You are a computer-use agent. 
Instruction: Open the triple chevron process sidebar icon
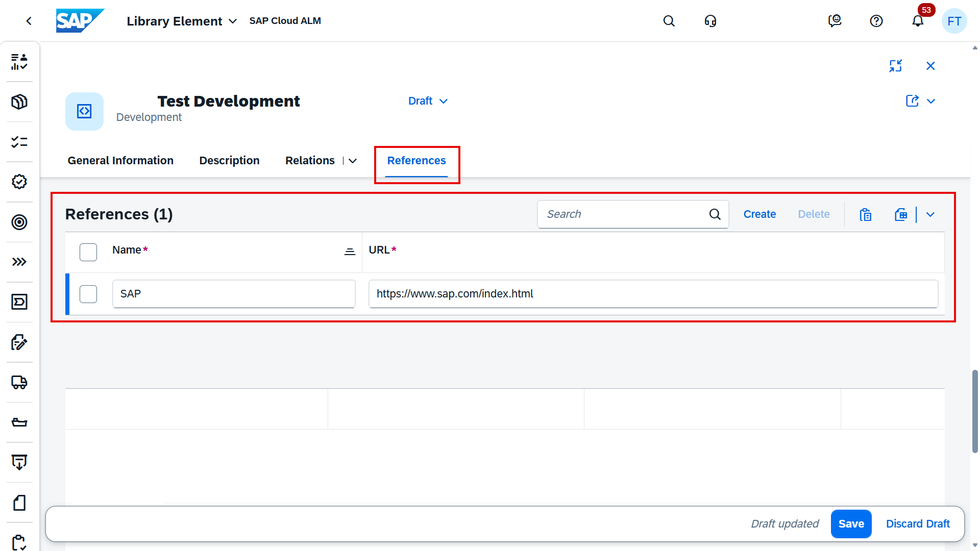(x=19, y=262)
